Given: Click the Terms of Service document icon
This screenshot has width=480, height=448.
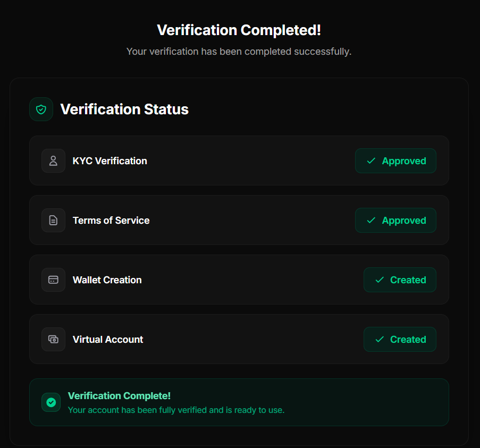Looking at the screenshot, I should click(x=53, y=220).
